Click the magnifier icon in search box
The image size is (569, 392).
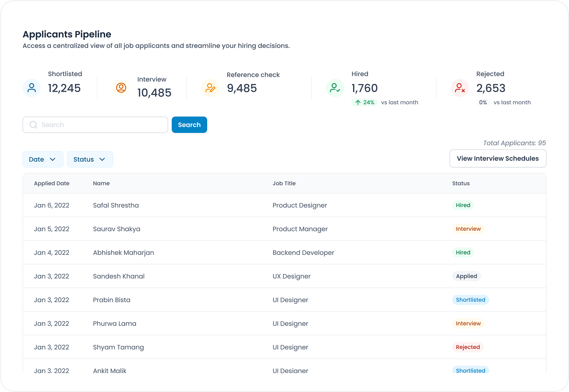coord(33,125)
